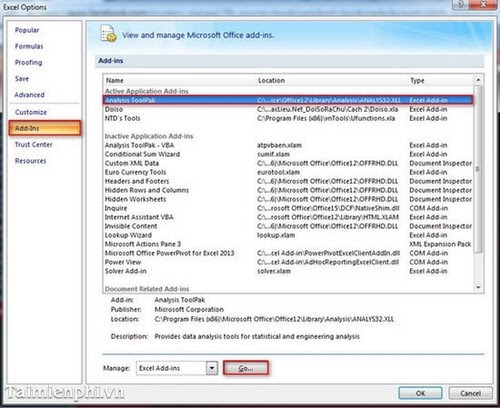The height and width of the screenshot is (408, 500).
Task: Open the Customize category
Action: coord(31,112)
